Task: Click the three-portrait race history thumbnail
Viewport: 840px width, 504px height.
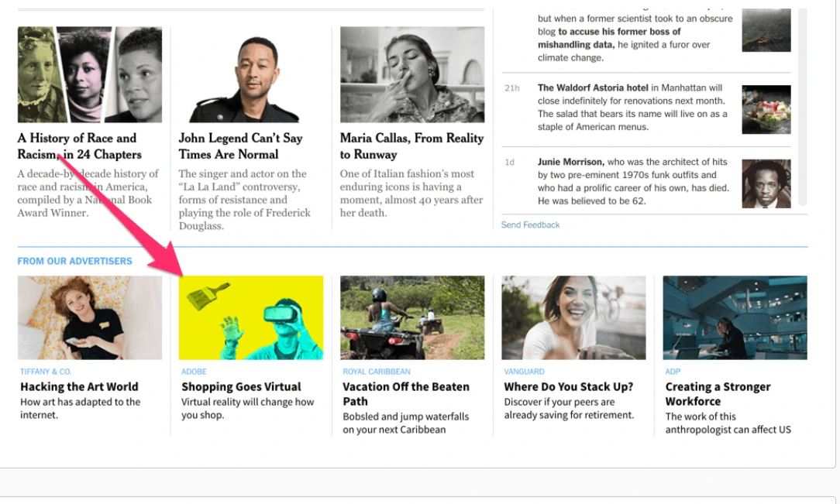Action: [x=90, y=74]
